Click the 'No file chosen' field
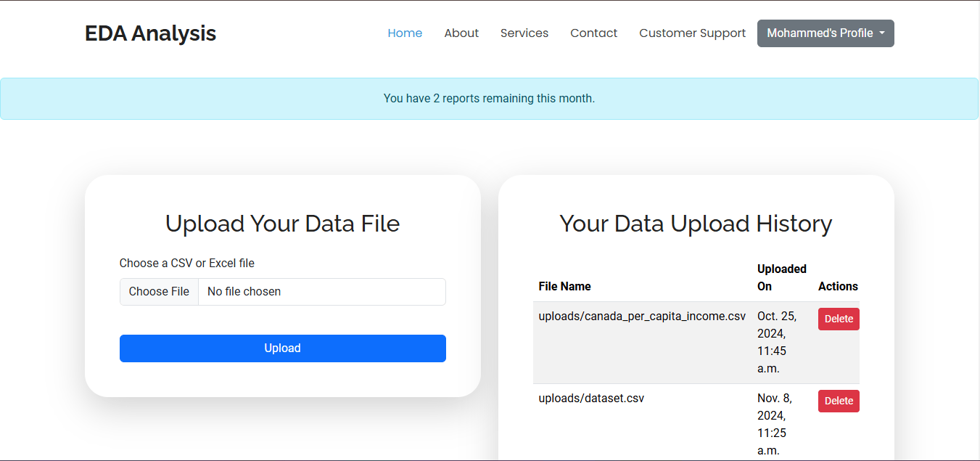Screen dimensions: 980x461 [321, 292]
